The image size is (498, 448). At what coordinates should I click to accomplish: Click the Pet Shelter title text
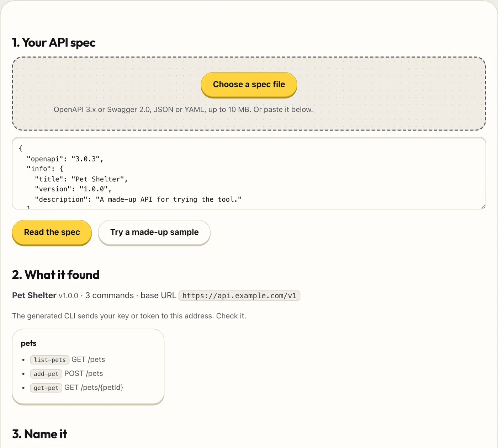point(34,295)
